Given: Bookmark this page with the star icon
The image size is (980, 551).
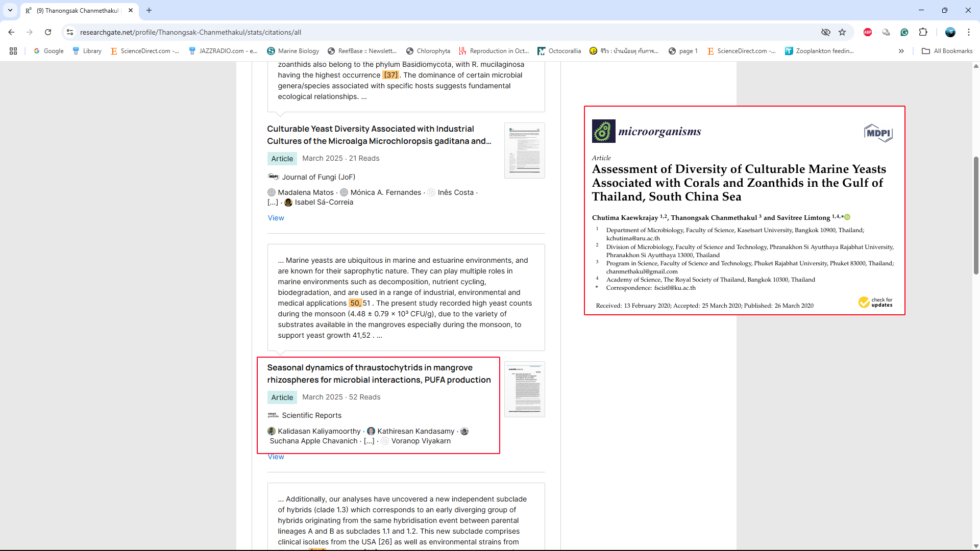Looking at the screenshot, I should point(842,32).
